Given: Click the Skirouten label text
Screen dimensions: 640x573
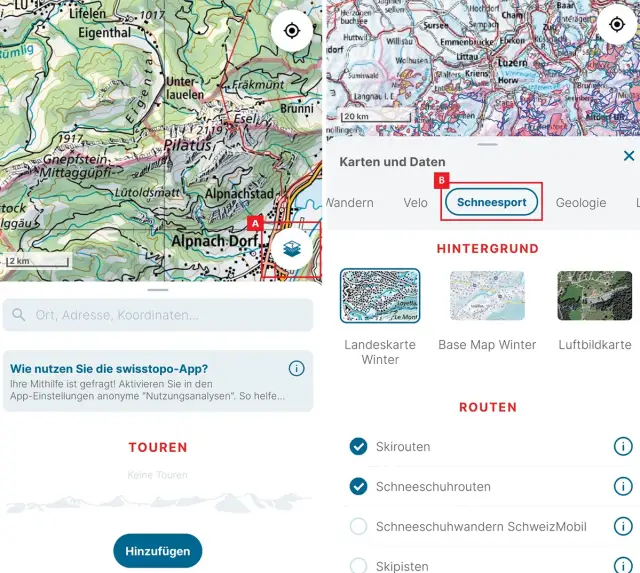Looking at the screenshot, I should point(403,446).
